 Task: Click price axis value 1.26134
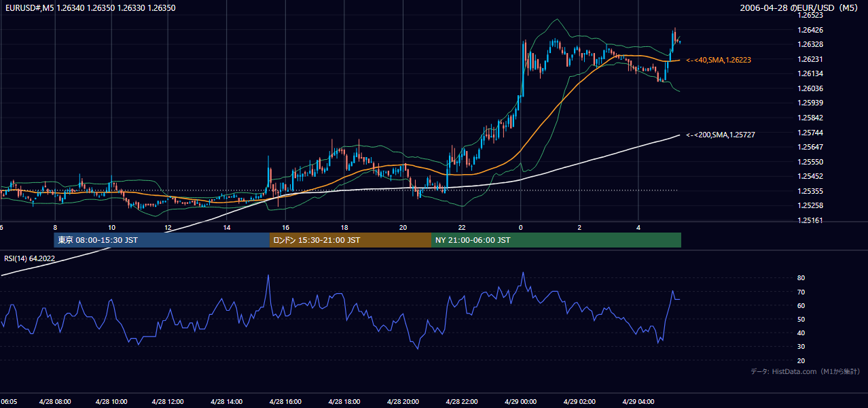(810, 73)
